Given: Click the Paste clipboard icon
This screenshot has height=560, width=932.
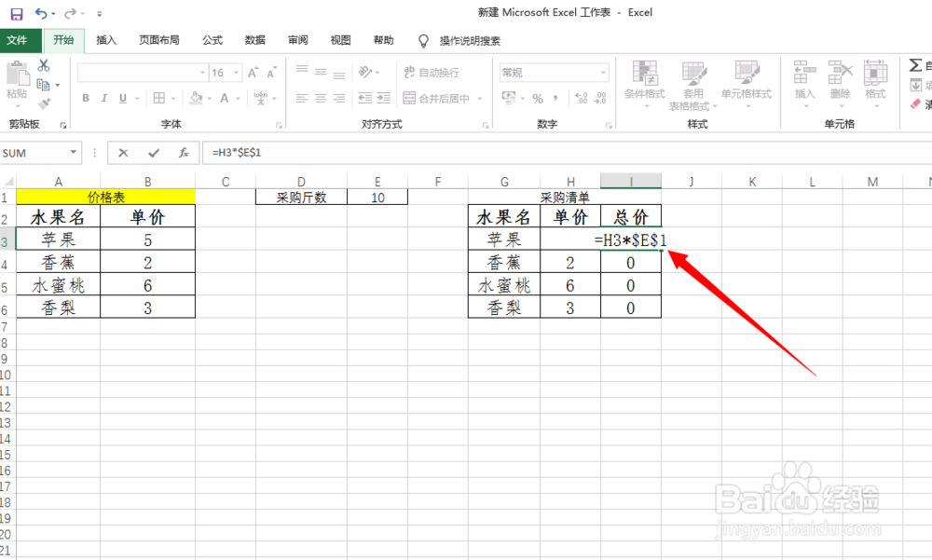Looking at the screenshot, I should pyautogui.click(x=17, y=75).
